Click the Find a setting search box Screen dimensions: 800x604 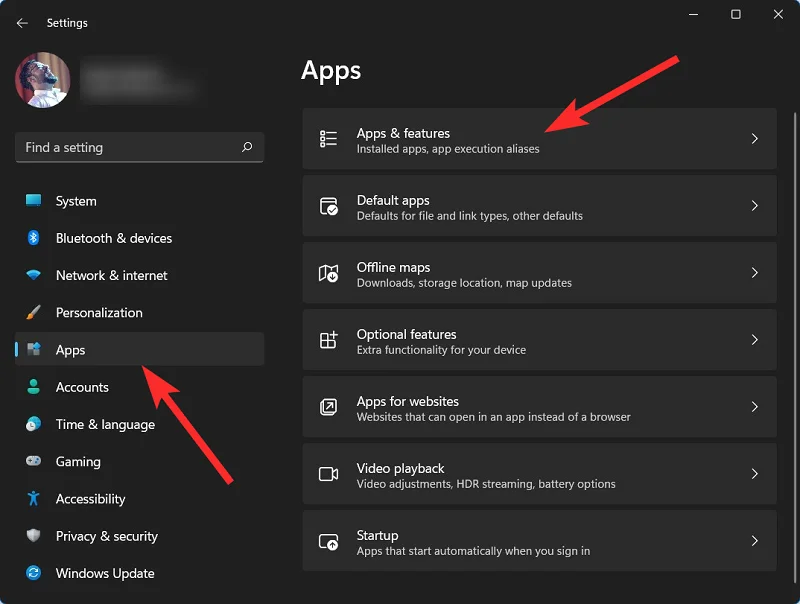130,147
